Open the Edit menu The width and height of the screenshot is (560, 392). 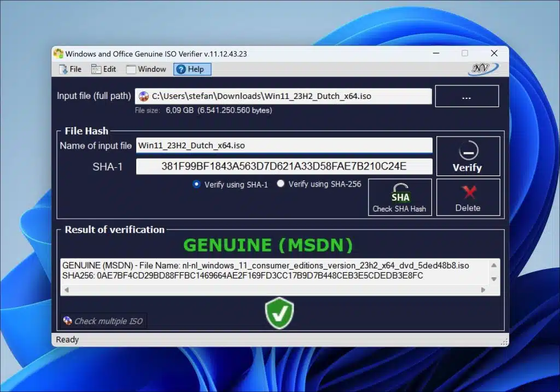(x=105, y=69)
